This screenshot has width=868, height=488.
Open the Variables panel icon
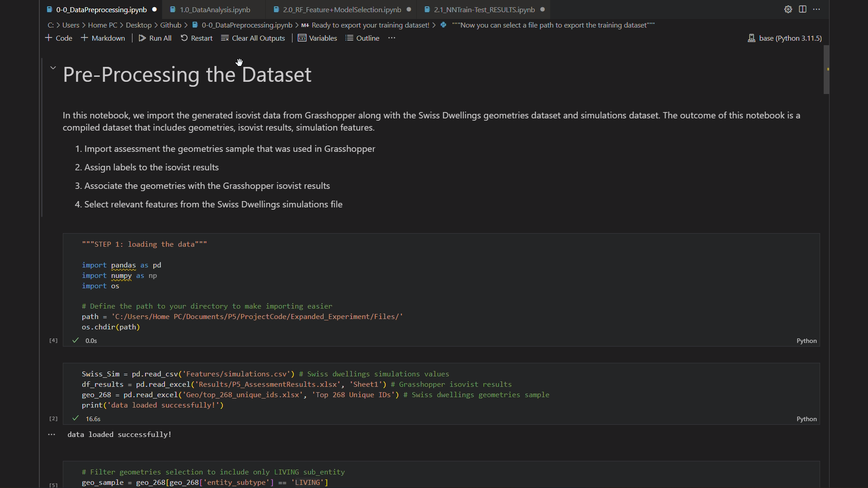tap(302, 38)
